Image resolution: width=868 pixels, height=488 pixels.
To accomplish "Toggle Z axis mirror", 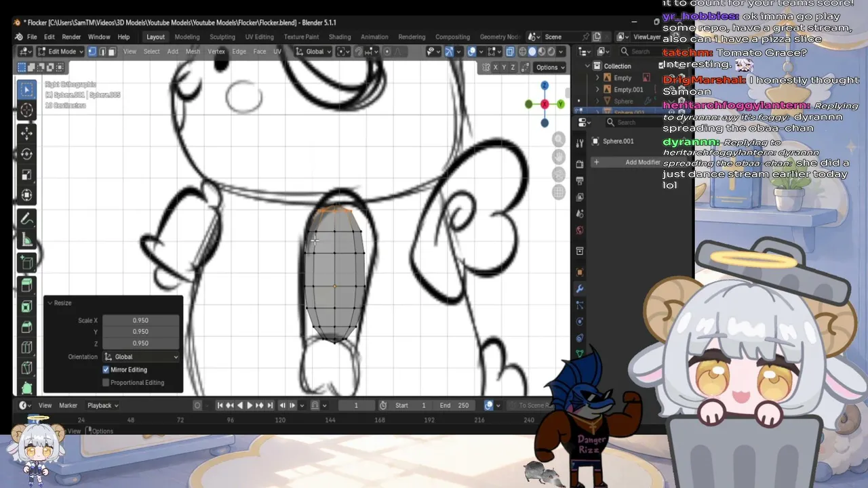I will point(513,67).
